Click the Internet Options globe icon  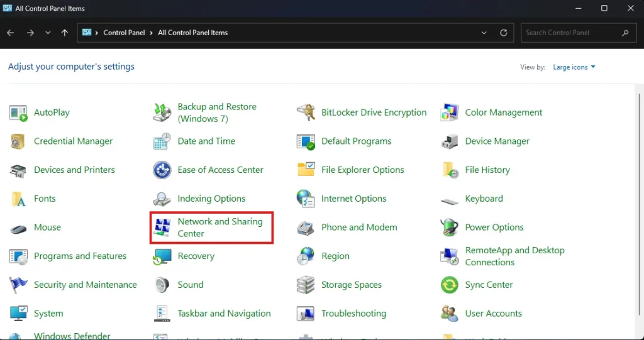click(306, 199)
